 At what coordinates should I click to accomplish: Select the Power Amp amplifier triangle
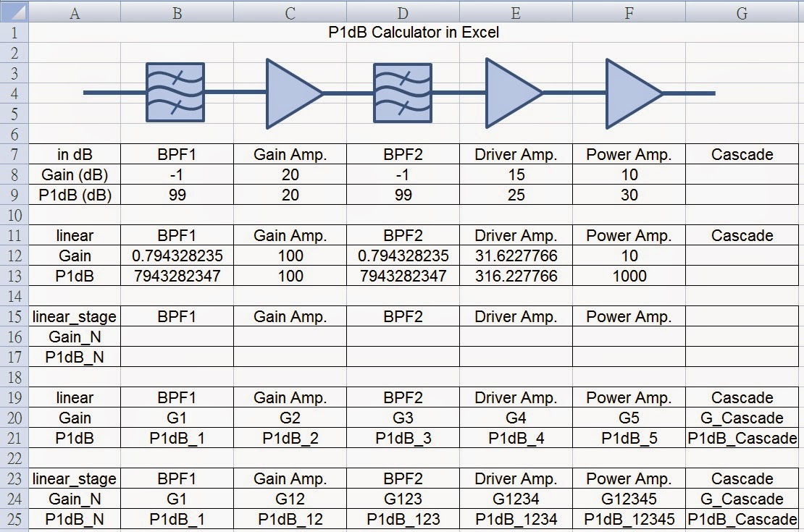click(x=627, y=93)
